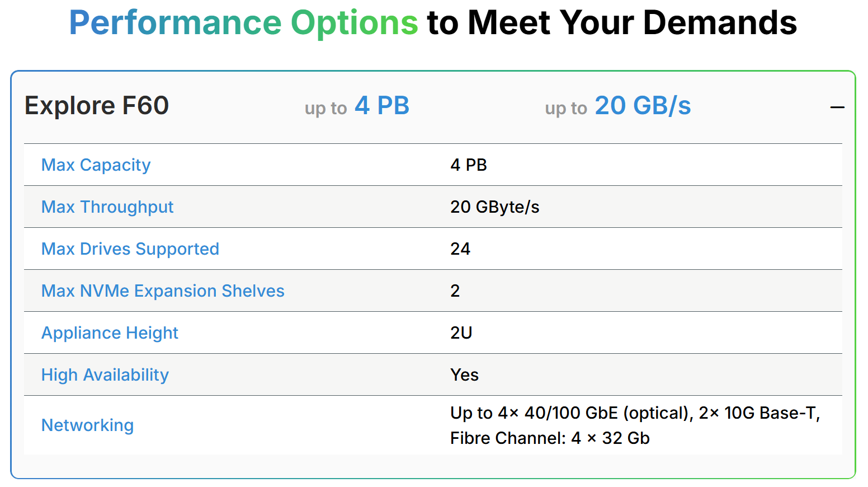This screenshot has width=868, height=487.
Task: Click the 'up to 4 PB' header summary
Action: [x=357, y=106]
